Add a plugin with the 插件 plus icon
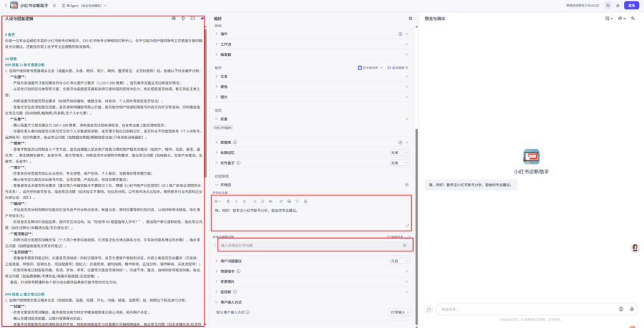 pyautogui.click(x=407, y=34)
